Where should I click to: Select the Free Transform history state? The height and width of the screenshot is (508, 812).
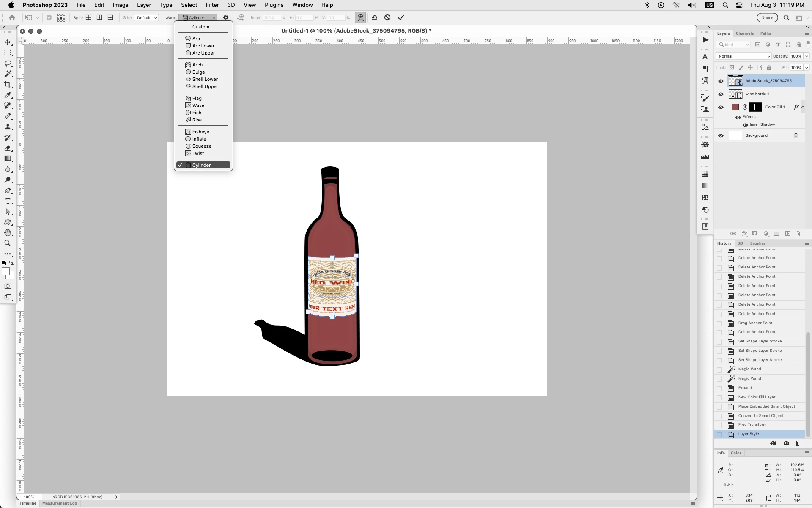point(752,425)
